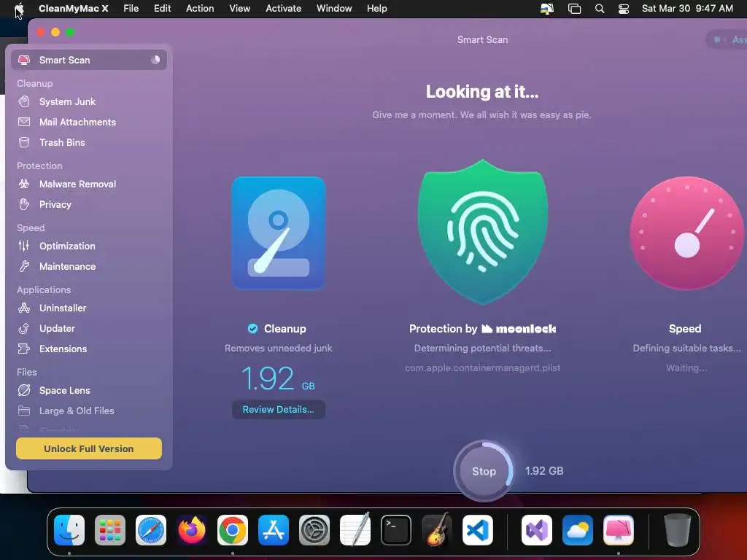Open the Activate menu
Image resolution: width=747 pixels, height=560 pixels.
(284, 9)
